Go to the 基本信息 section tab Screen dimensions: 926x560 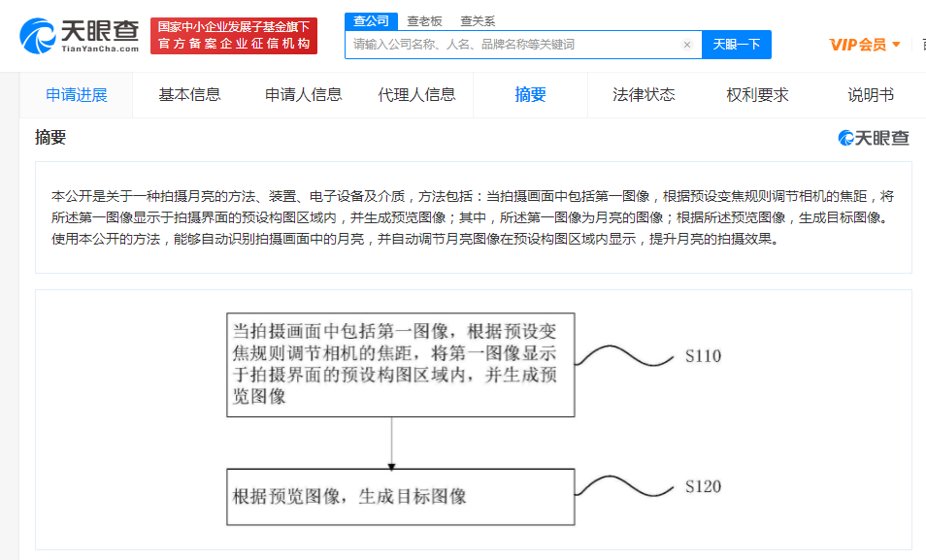(x=189, y=95)
